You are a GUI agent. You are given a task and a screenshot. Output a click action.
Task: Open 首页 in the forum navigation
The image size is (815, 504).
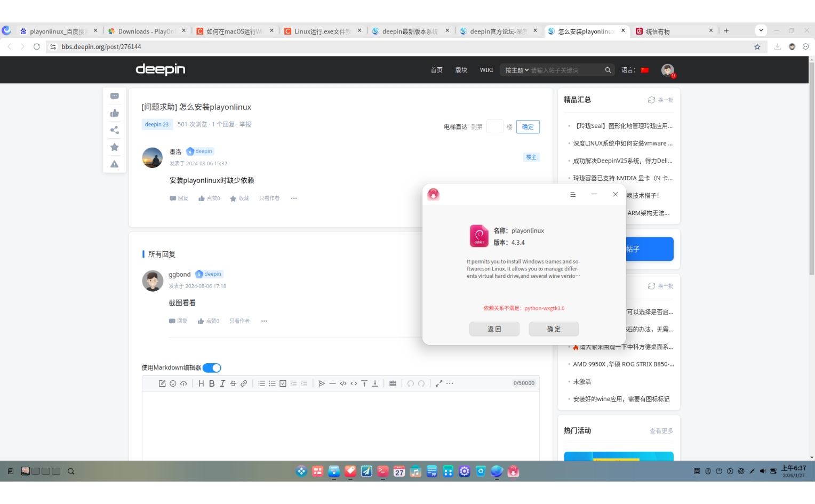click(437, 70)
